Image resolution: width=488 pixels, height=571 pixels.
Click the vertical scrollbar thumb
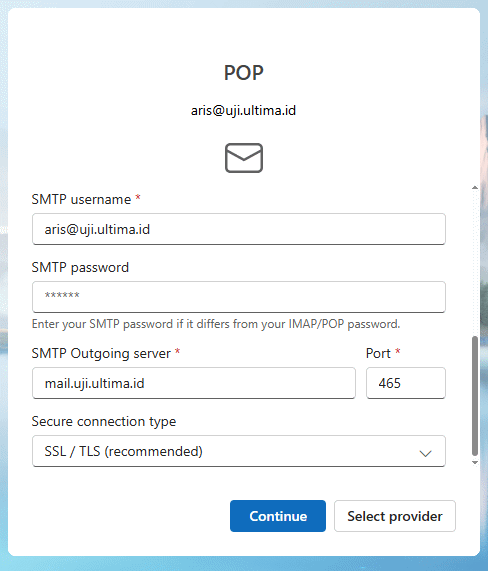[475, 396]
